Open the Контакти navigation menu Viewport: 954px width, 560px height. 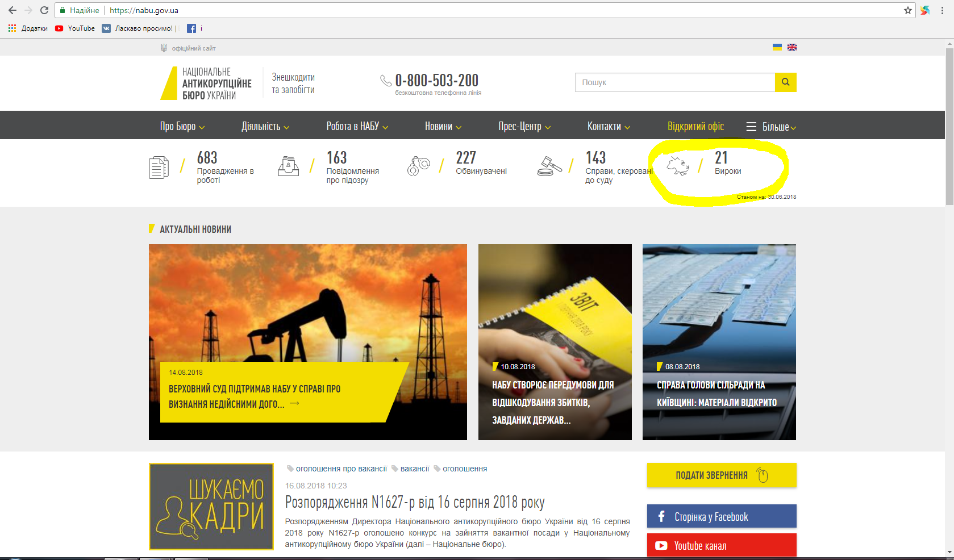[x=609, y=126]
